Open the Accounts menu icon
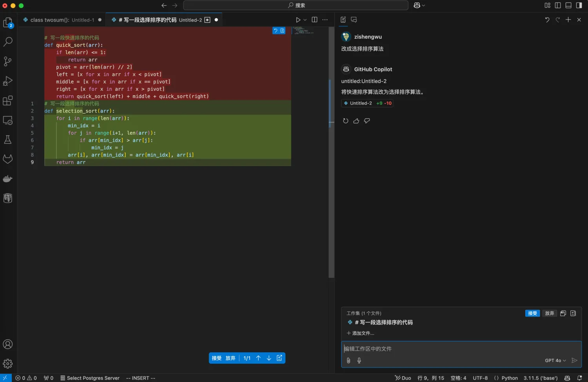 pos(8,344)
